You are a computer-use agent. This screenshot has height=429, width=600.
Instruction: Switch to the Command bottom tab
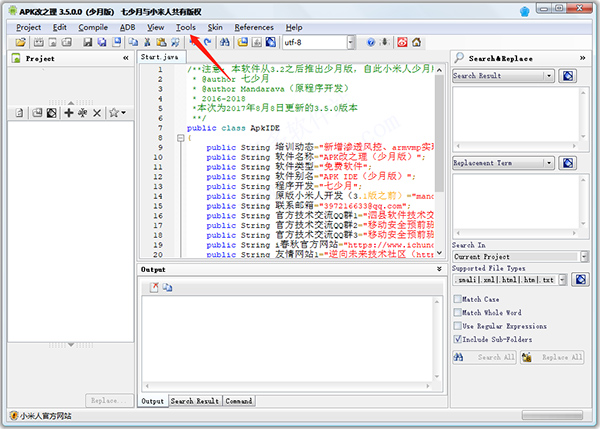coord(239,401)
